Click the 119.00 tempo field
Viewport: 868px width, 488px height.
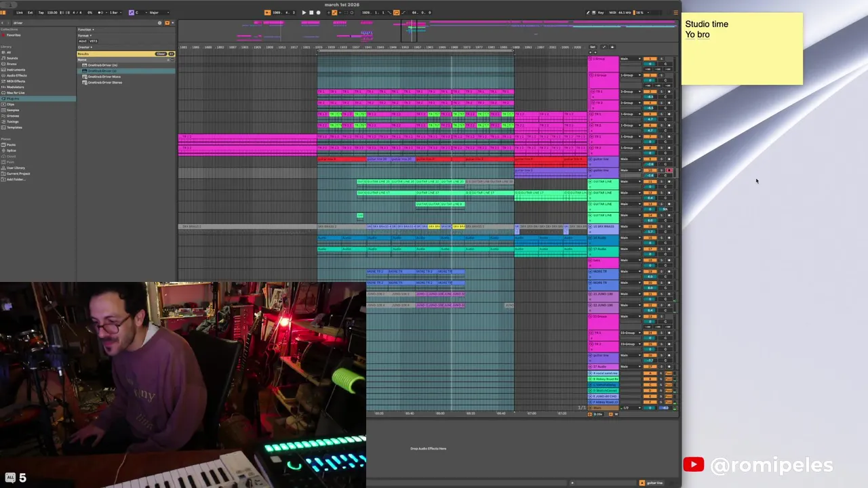point(52,12)
